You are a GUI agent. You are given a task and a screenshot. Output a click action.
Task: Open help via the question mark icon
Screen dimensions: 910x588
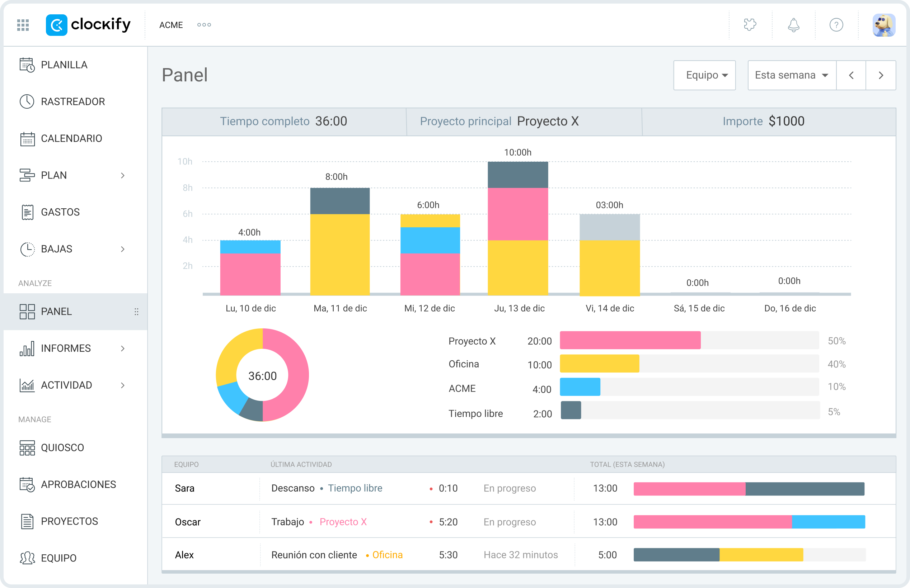coord(836,25)
